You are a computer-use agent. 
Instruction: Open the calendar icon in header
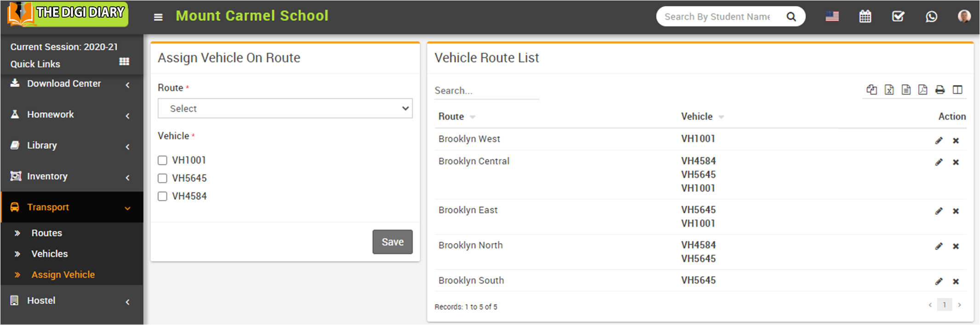click(x=865, y=17)
